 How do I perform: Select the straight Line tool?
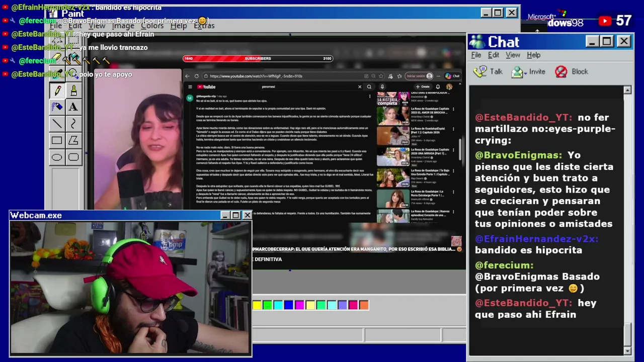point(57,124)
